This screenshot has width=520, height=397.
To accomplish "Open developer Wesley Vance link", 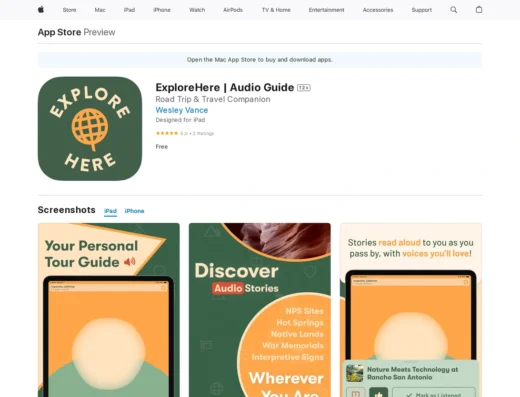I will [x=182, y=110].
